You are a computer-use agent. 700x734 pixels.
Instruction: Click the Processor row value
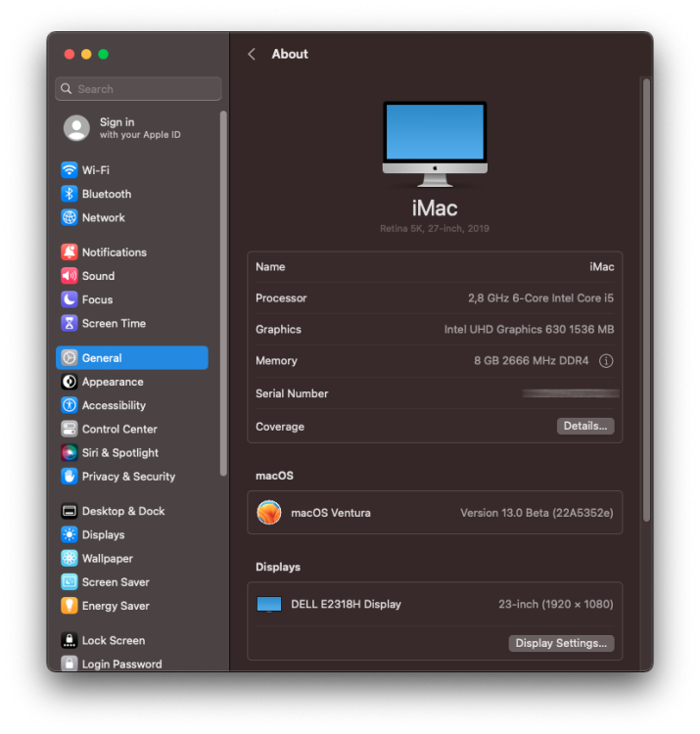(540, 298)
